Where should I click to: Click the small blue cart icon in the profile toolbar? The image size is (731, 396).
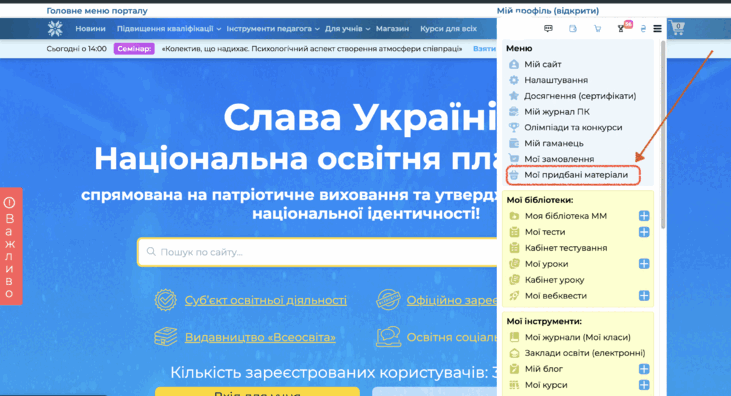pyautogui.click(x=597, y=29)
